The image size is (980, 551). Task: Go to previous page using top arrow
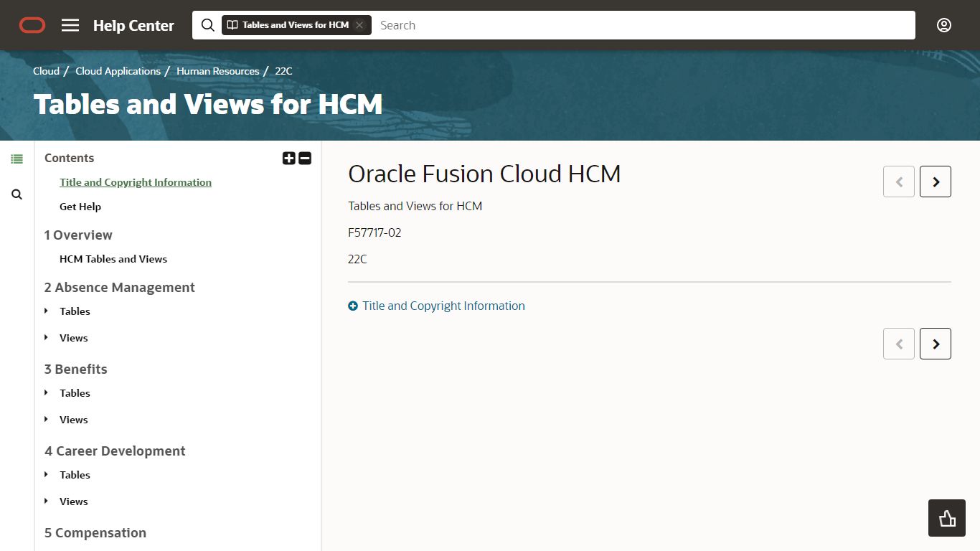[899, 182]
